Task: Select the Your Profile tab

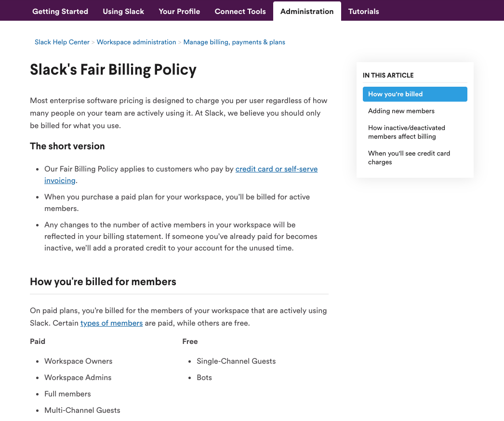Action: pos(179,11)
